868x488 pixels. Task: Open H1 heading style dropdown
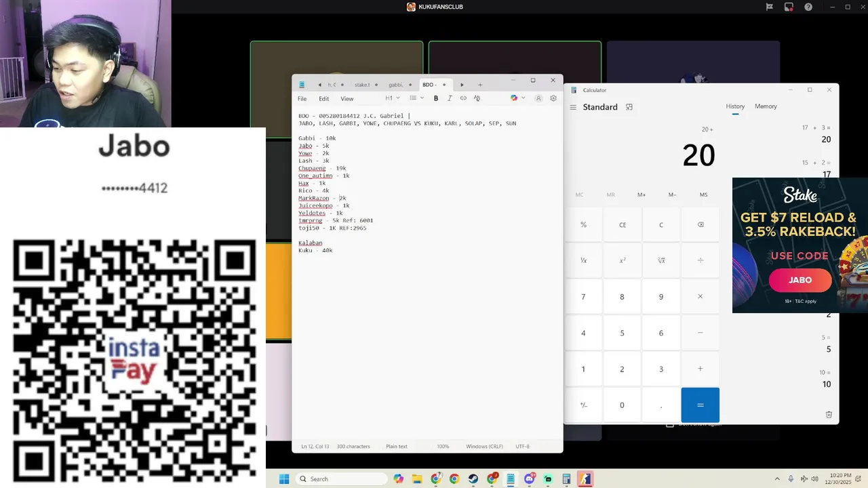(391, 98)
